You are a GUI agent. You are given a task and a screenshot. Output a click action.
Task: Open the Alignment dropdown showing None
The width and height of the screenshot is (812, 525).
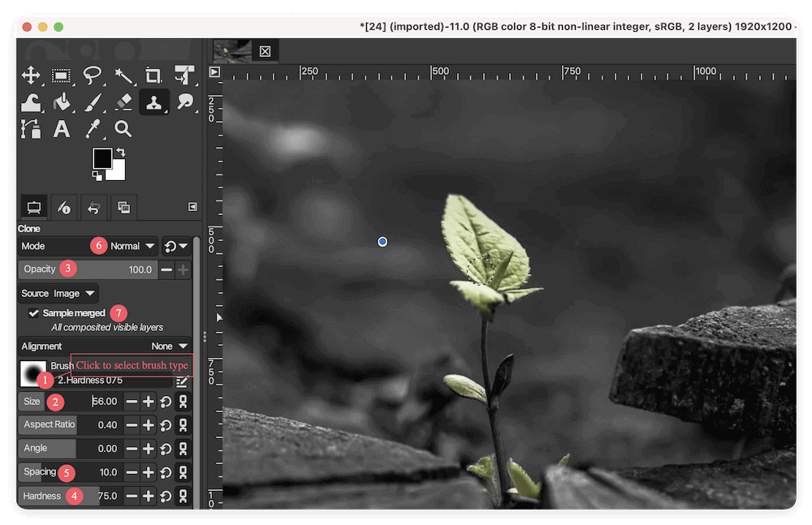tap(171, 346)
